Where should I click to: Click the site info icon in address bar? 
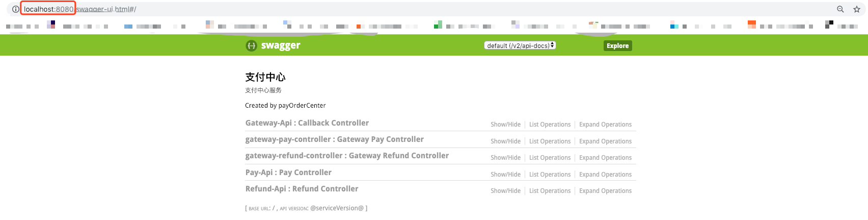tap(16, 9)
